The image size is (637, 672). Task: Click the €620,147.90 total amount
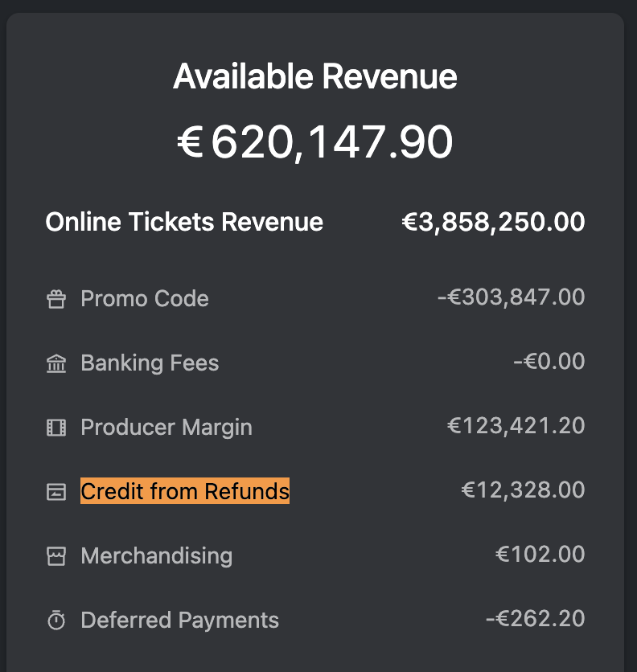(315, 142)
